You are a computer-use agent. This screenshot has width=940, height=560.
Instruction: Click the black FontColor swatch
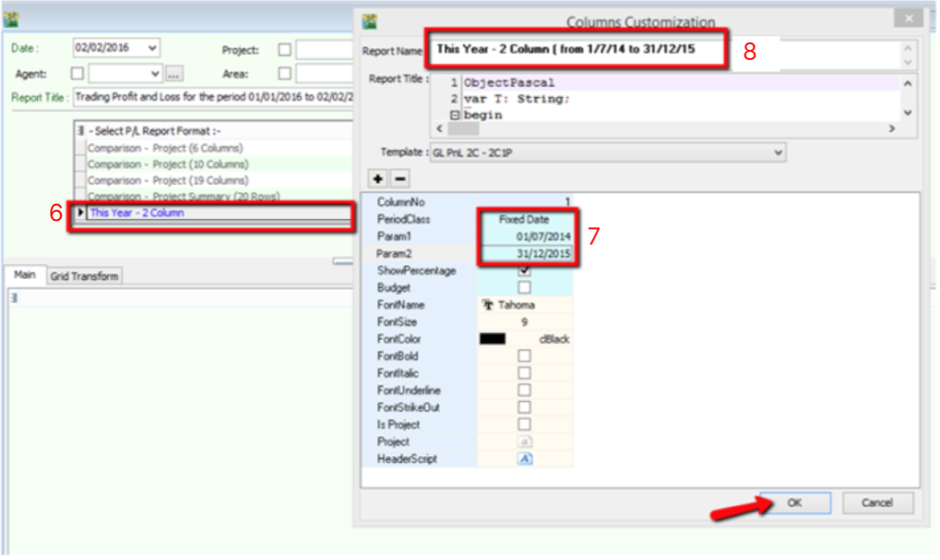493,339
